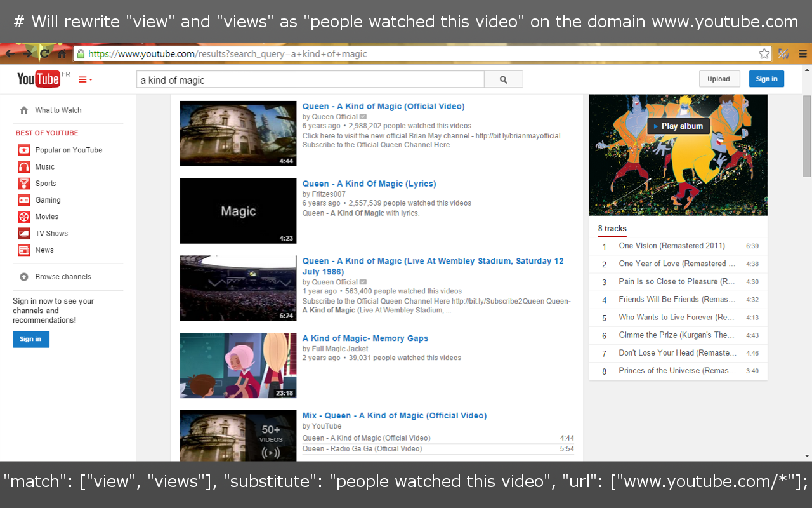The height and width of the screenshot is (508, 812).
Task: Click the TV Shows icon
Action: pos(24,234)
